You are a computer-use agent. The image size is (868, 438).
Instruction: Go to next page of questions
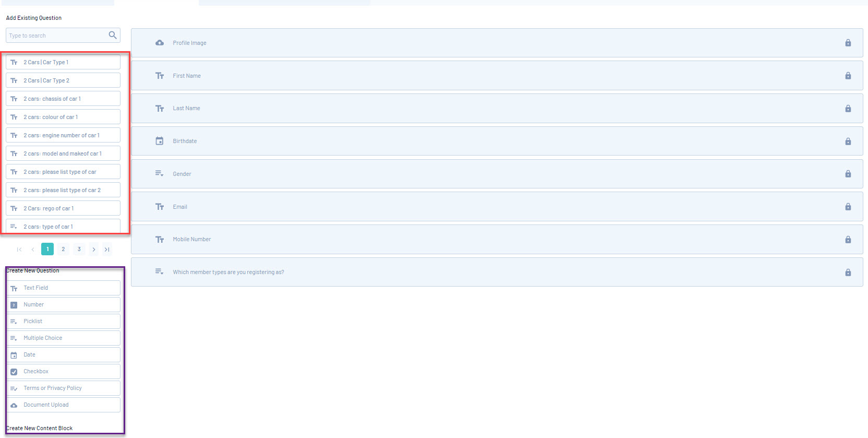[x=94, y=250]
